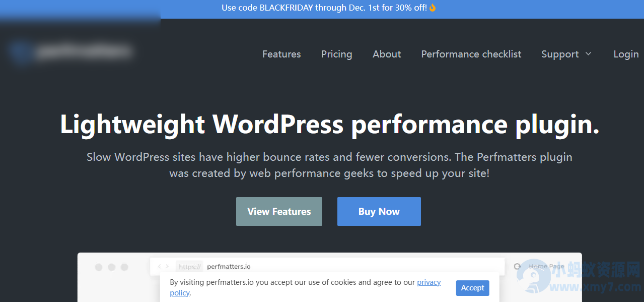Open the Features navigation item
Image resolution: width=644 pixels, height=302 pixels.
[281, 54]
